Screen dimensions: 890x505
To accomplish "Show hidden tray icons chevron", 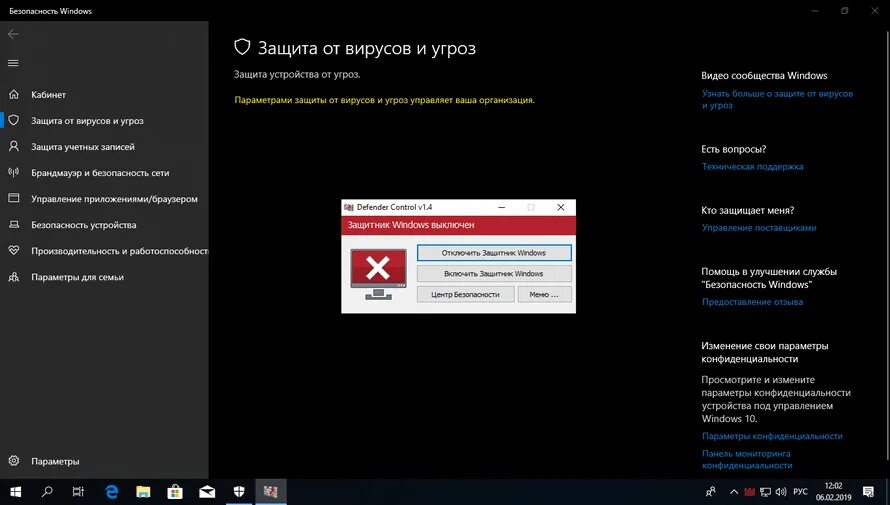I will [x=734, y=492].
